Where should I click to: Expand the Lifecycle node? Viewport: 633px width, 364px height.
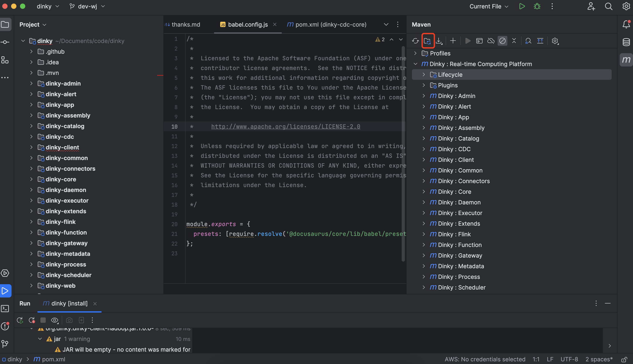(x=423, y=74)
